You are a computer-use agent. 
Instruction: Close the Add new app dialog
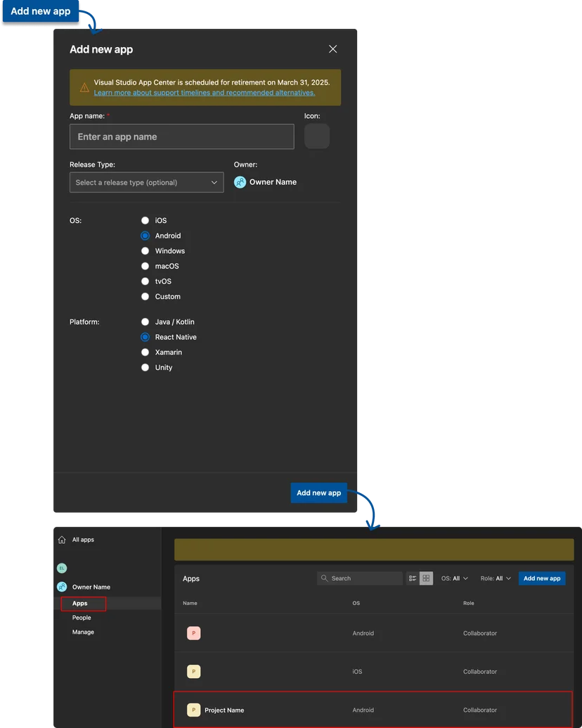click(x=332, y=49)
